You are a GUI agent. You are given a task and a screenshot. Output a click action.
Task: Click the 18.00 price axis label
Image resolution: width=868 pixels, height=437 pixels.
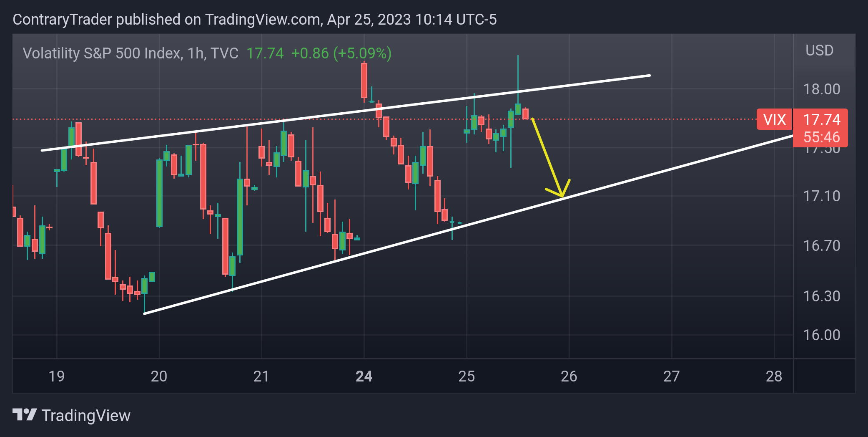coord(821,89)
